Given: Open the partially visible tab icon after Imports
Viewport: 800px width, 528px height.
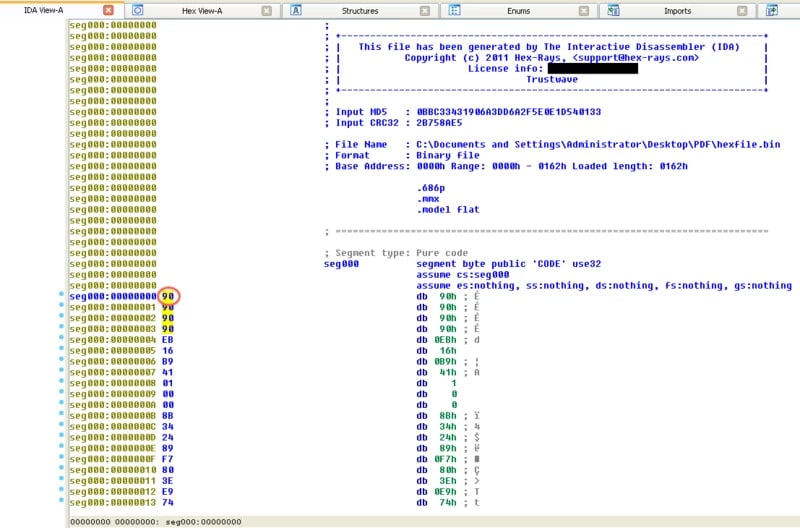Looking at the screenshot, I should click(x=771, y=10).
